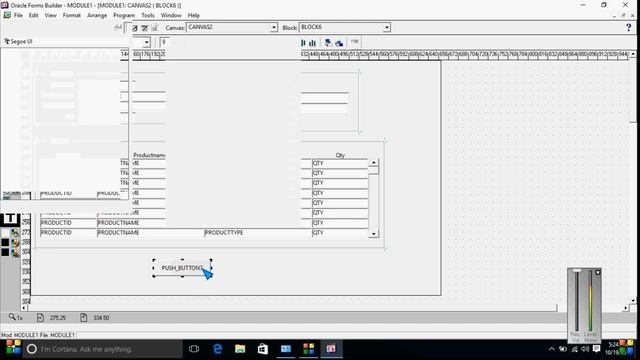
Task: Click the canvas horizontal scroll right arrow
Action: coord(625,308)
